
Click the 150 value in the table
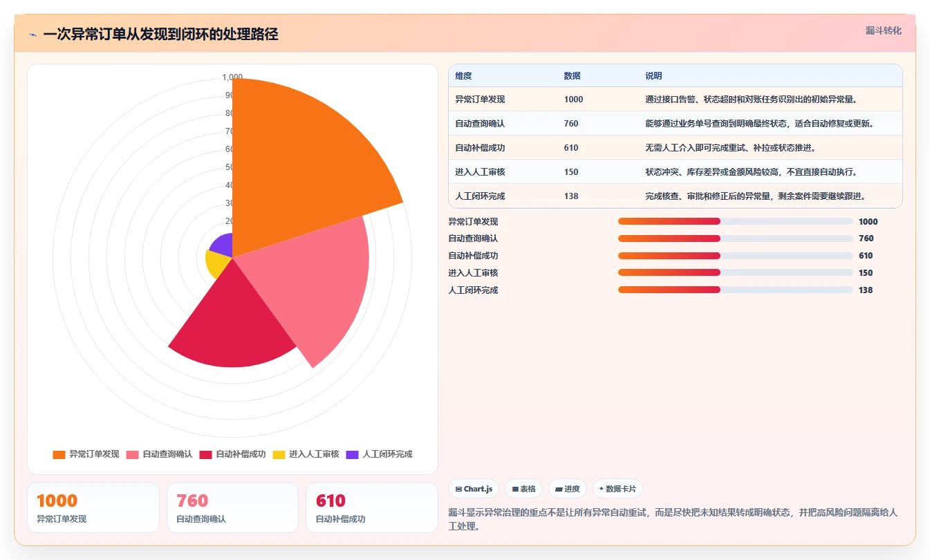tap(571, 172)
